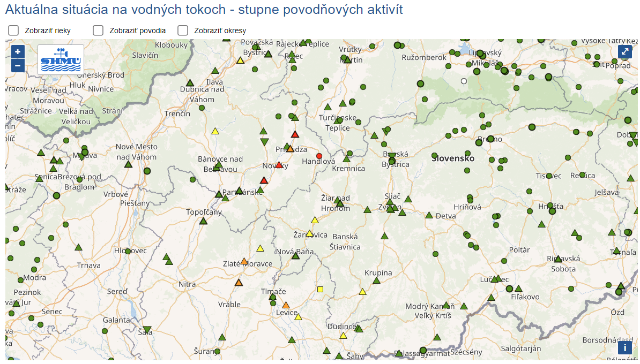Click the Zobraziť okresy label text

(220, 31)
